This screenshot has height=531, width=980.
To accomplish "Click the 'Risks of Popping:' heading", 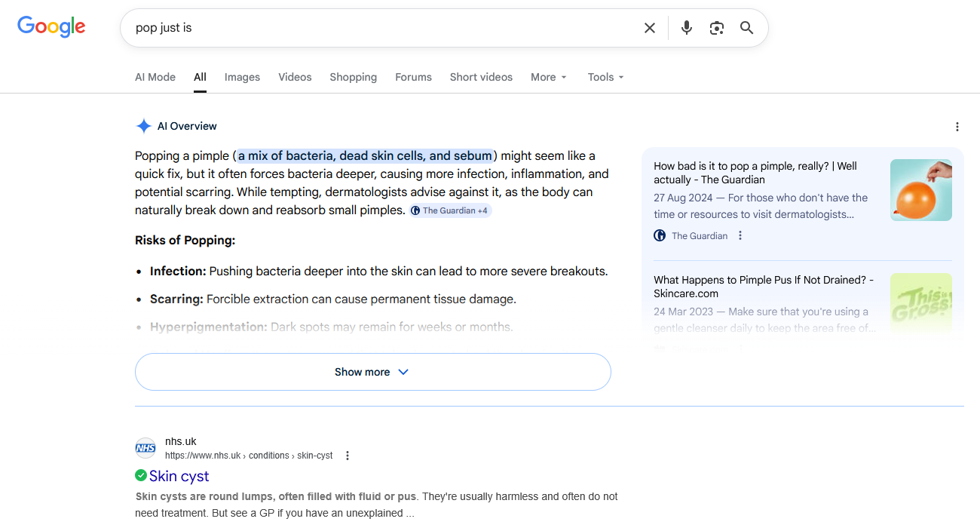I will (x=185, y=241).
